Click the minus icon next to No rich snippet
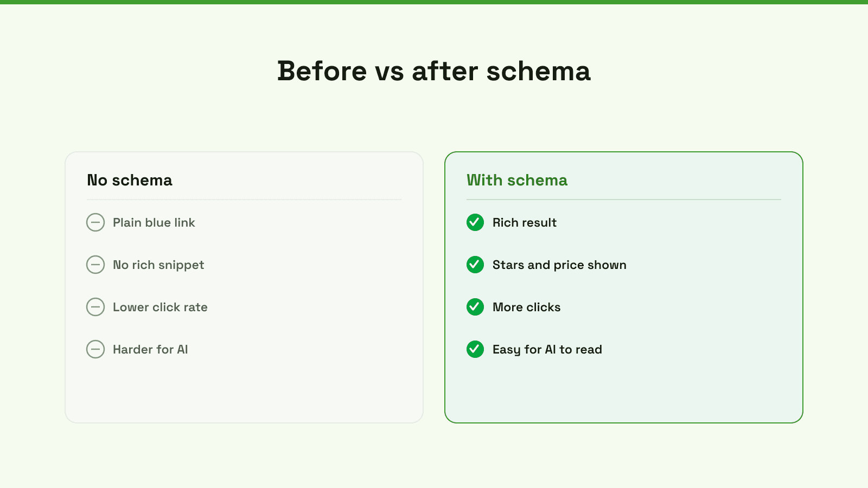The image size is (868, 488). 95,265
